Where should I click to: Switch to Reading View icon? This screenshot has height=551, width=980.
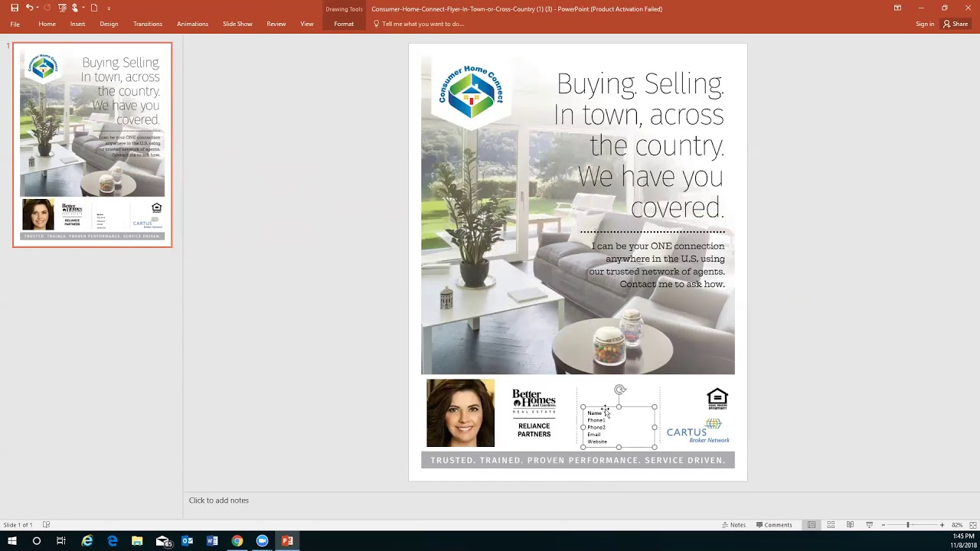coord(850,525)
